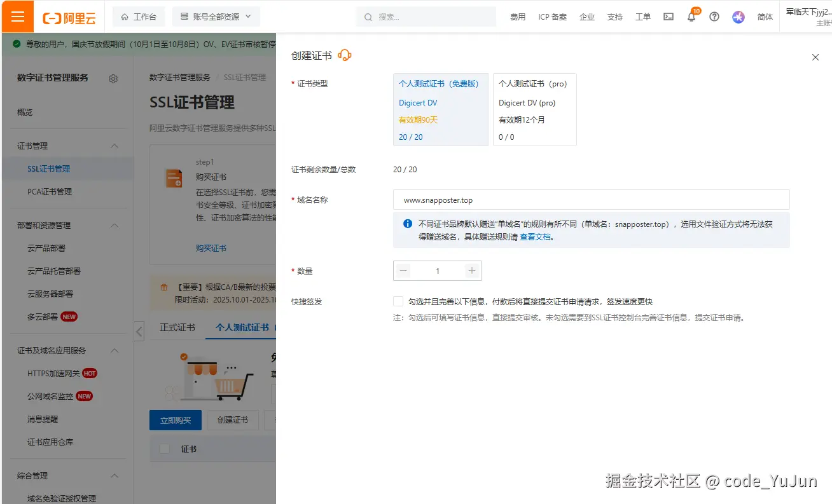
Task: Focus the top 搜索 search box
Action: [426, 17]
